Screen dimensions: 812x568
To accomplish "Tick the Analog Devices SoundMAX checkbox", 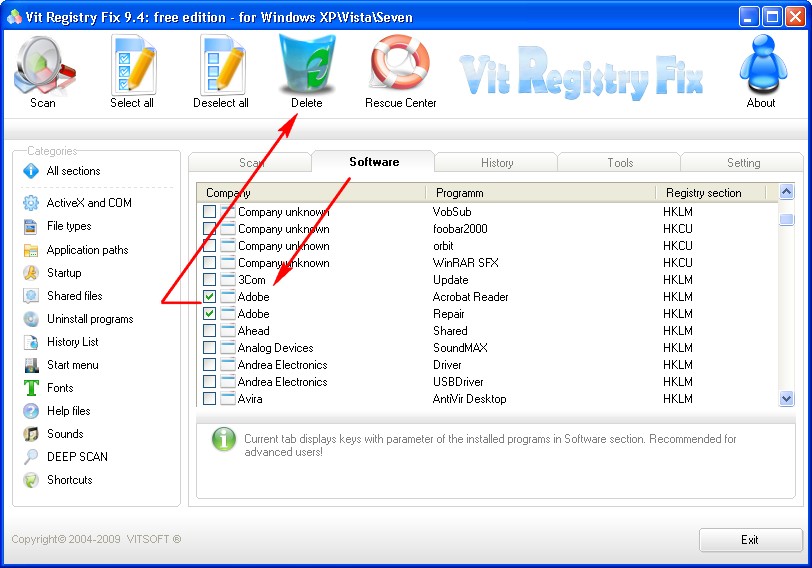I will click(x=209, y=347).
